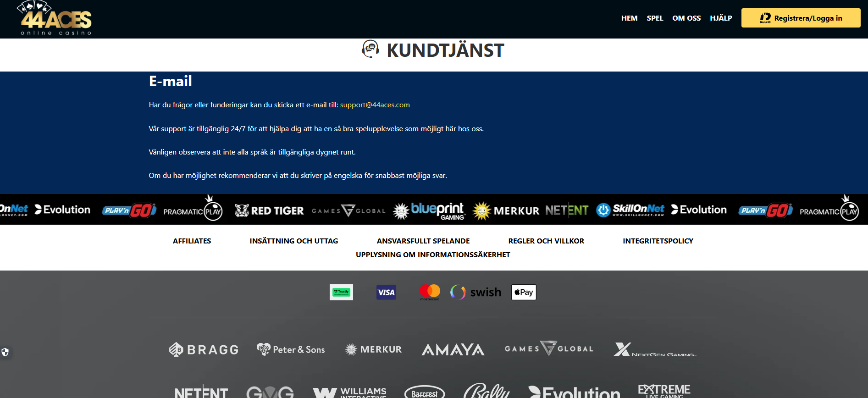Image resolution: width=868 pixels, height=398 pixels.
Task: Click the KUNDTJÄNST page title
Action: click(x=445, y=50)
